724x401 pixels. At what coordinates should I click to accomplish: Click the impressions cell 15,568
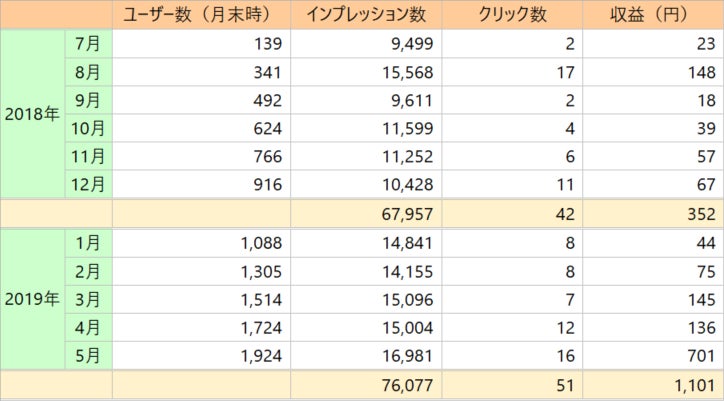[413, 71]
